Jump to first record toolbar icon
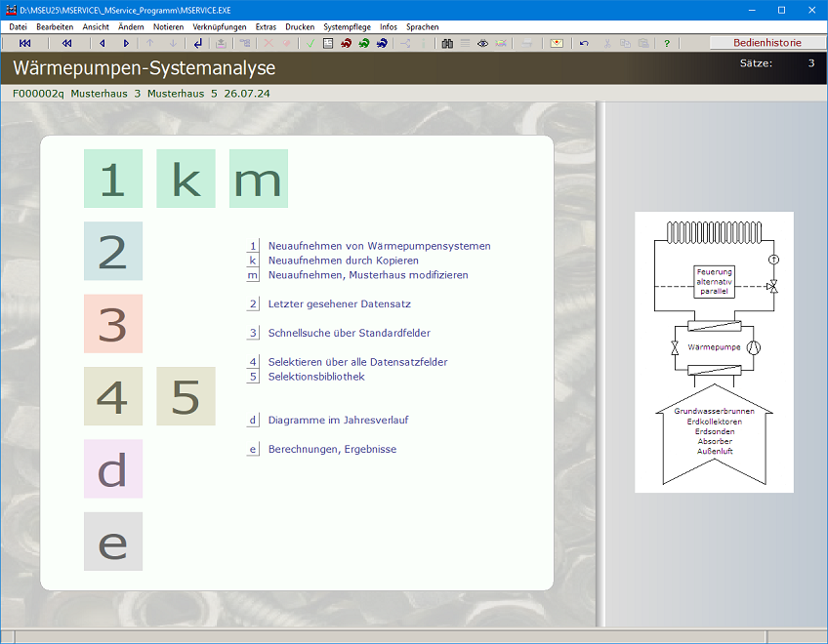This screenshot has height=644, width=828. pos(25,43)
